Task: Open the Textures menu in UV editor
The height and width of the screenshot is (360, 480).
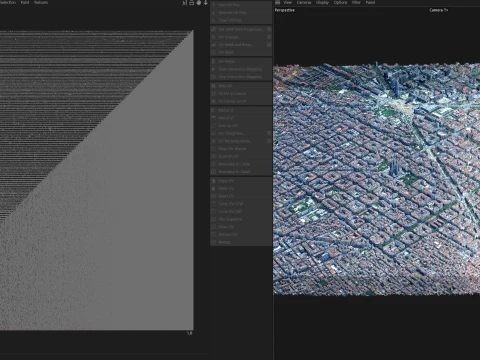Action: 41,2
